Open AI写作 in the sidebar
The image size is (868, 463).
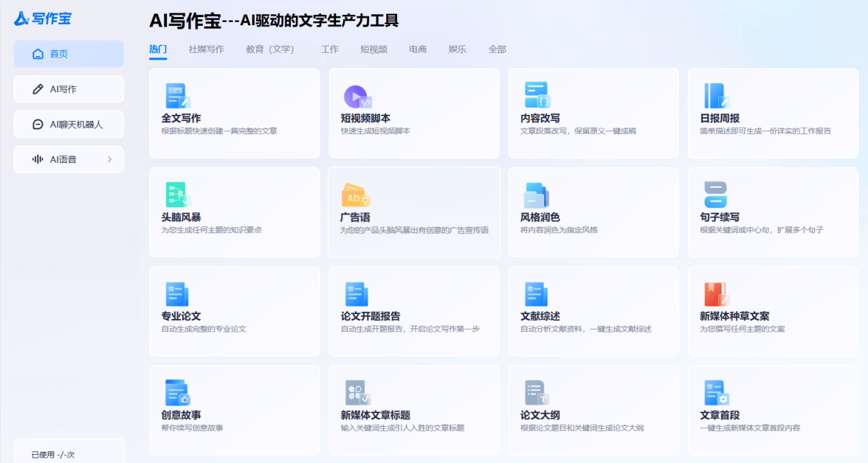(x=68, y=89)
